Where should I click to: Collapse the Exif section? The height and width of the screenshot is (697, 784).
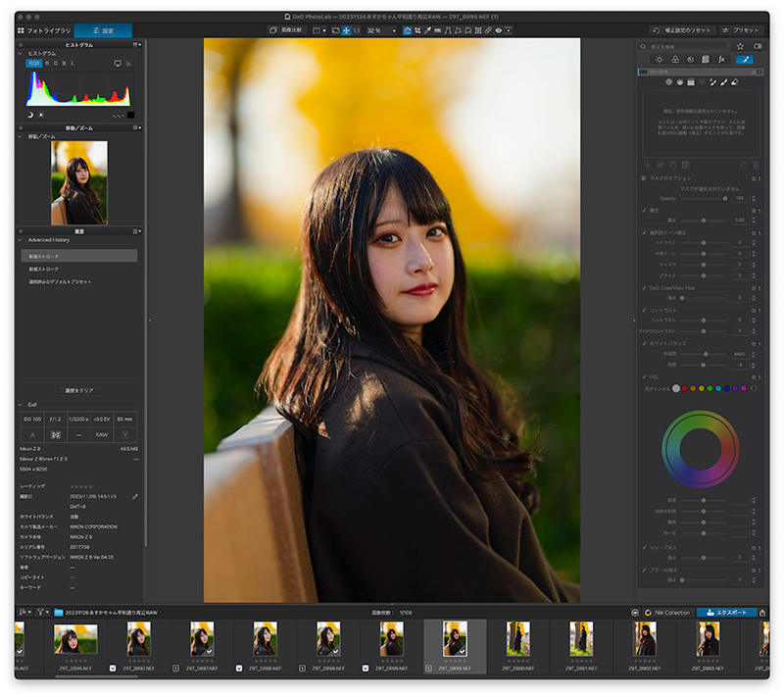pyautogui.click(x=20, y=405)
